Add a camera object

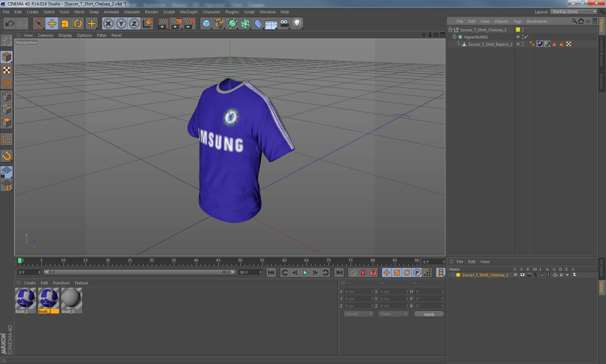284,24
